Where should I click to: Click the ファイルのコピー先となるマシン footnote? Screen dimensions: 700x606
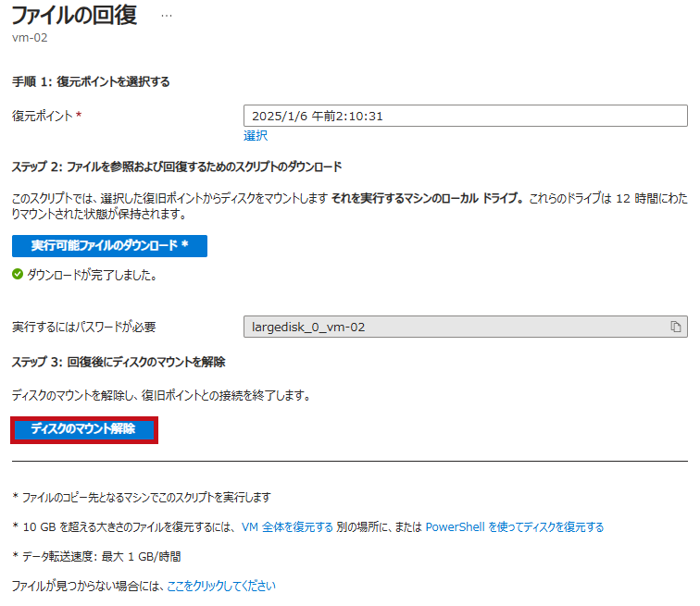pyautogui.click(x=142, y=497)
